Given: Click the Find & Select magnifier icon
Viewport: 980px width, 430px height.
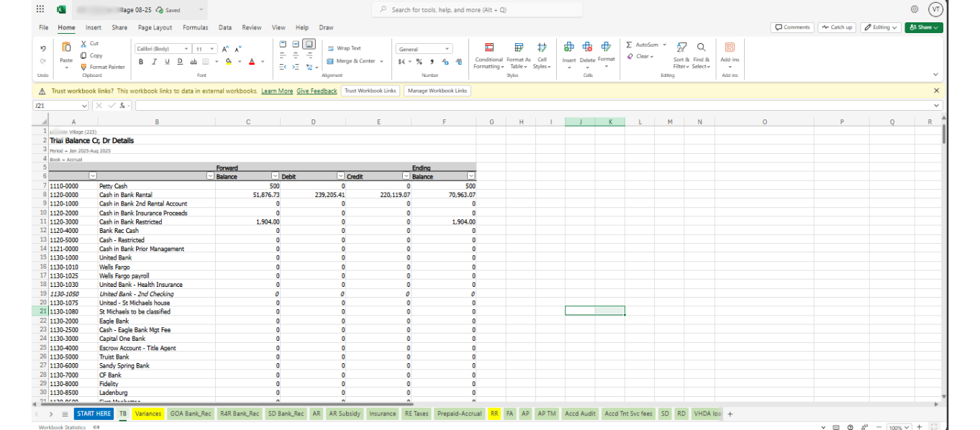Looking at the screenshot, I should point(701,47).
